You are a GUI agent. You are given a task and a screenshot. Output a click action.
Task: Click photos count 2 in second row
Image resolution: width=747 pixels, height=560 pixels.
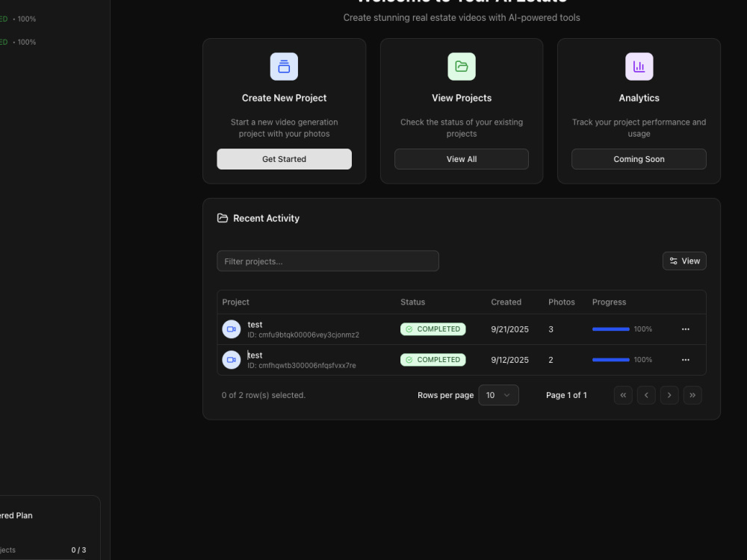pos(551,360)
